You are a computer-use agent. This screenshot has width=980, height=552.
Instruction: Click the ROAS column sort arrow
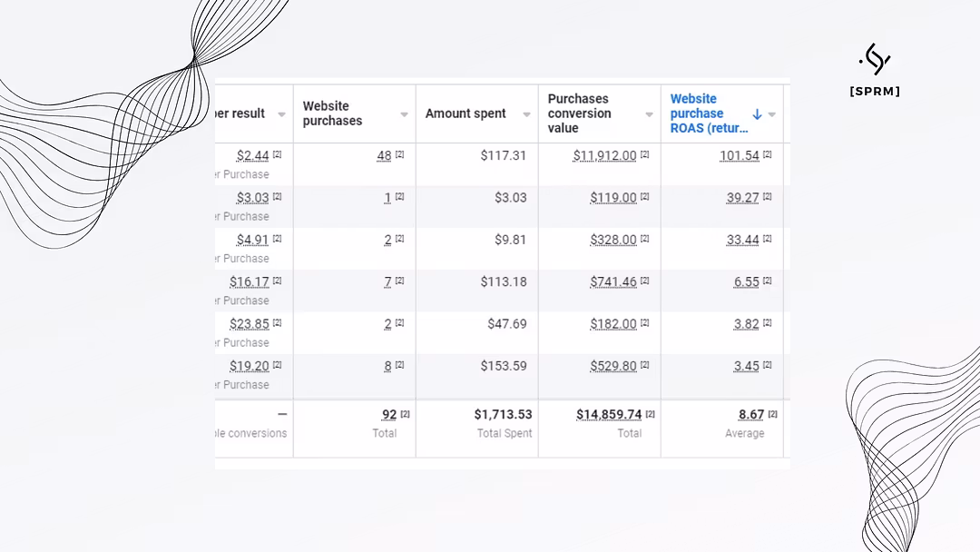coord(757,114)
